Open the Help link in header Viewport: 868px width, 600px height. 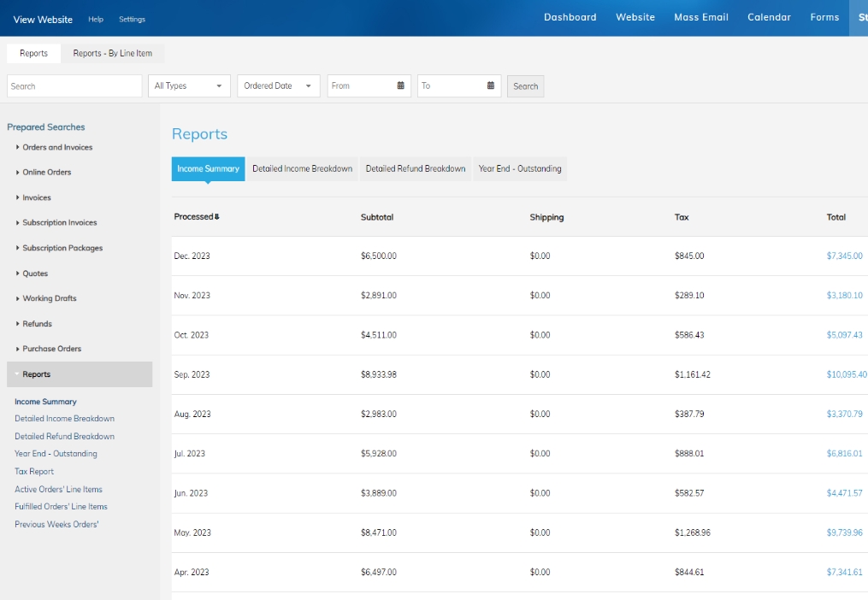pos(96,19)
